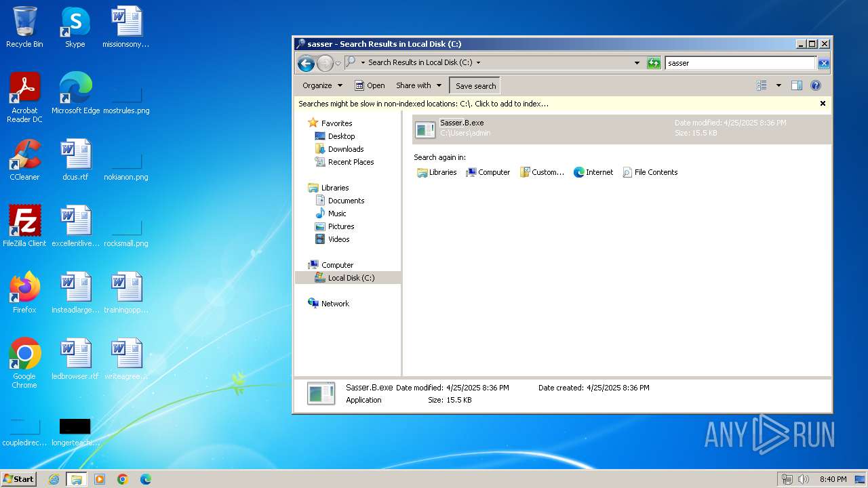
Task: Click Save search button
Action: [x=475, y=86]
